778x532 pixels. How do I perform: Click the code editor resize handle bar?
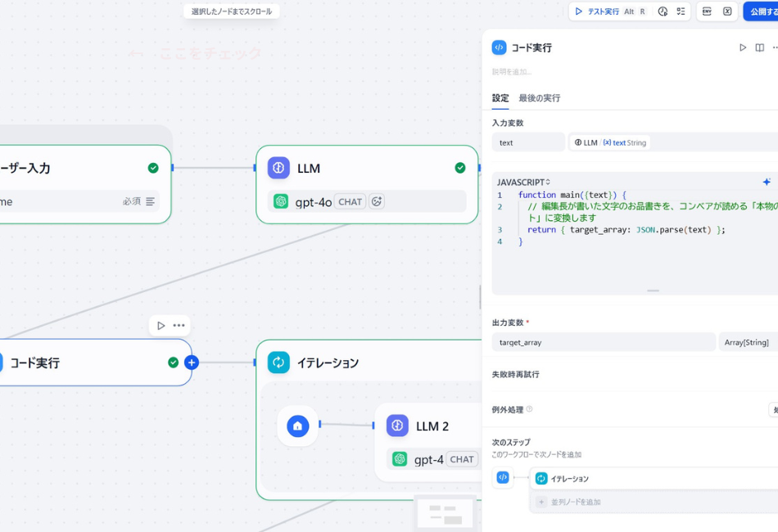click(x=653, y=291)
